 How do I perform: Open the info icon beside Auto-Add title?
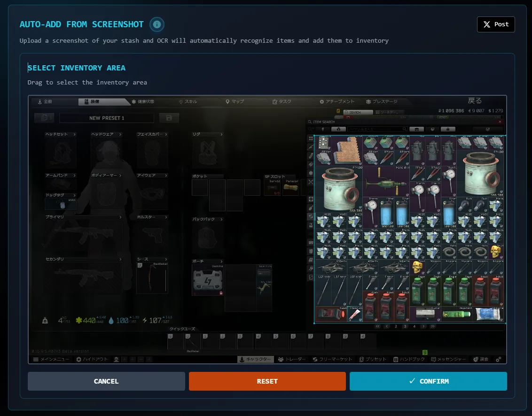[x=156, y=24]
